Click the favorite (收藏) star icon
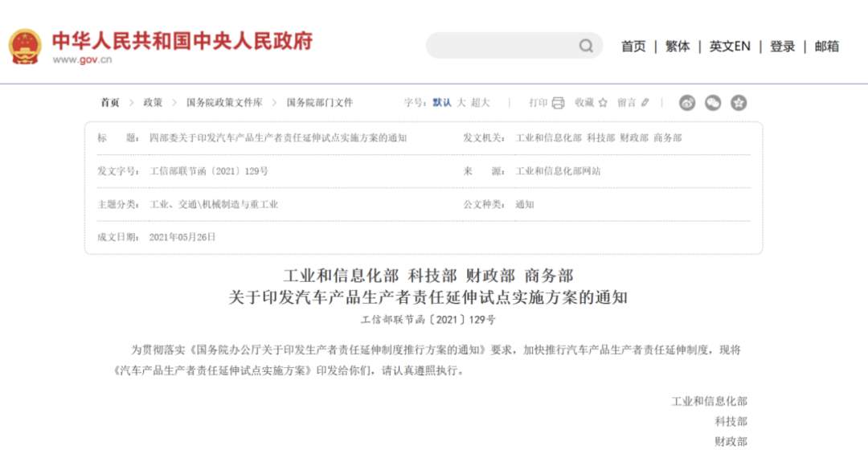The image size is (868, 450). coord(603,103)
